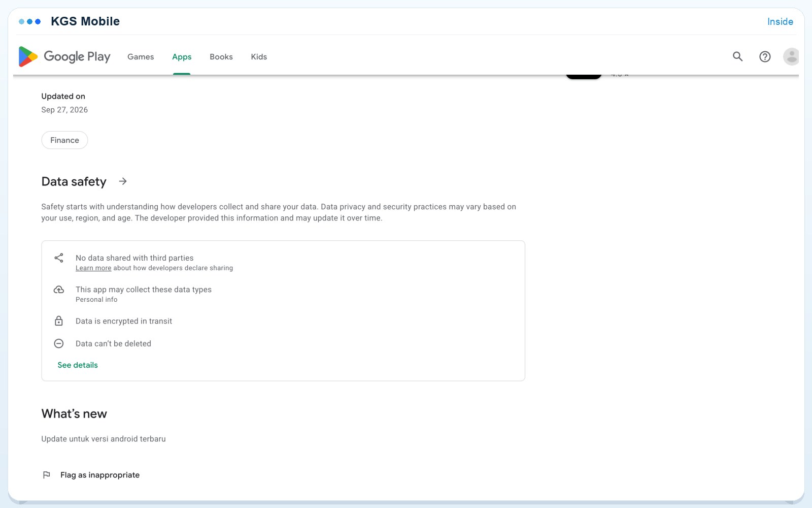
Task: Click the flag icon
Action: coord(47,475)
